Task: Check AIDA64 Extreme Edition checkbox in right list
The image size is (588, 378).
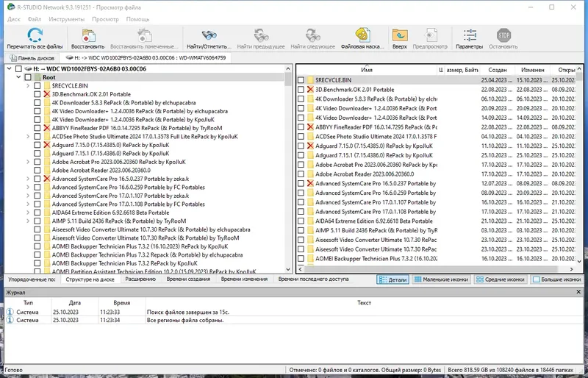Action: coord(301,221)
